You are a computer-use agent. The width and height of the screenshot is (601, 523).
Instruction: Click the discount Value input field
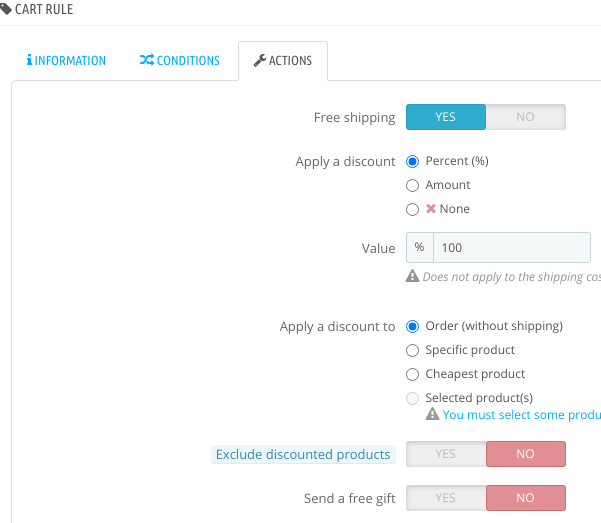(x=511, y=247)
